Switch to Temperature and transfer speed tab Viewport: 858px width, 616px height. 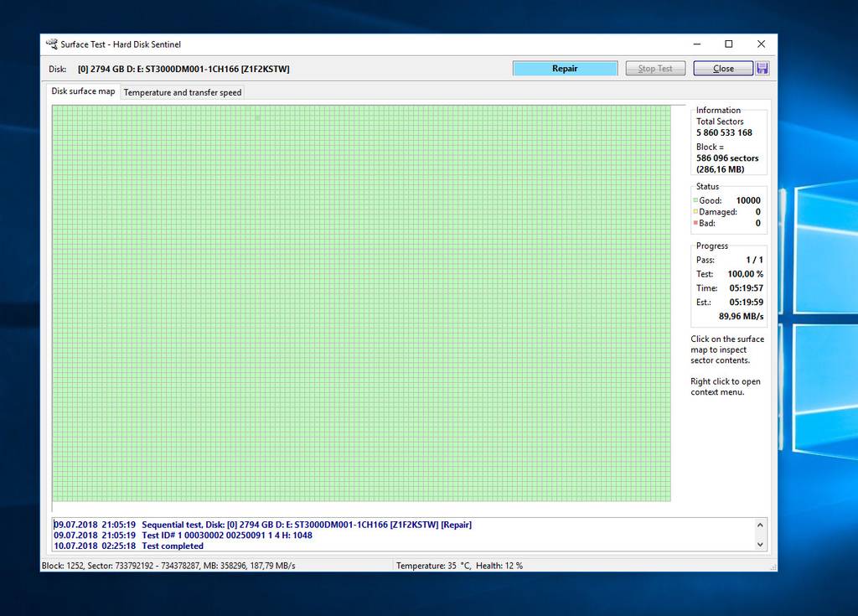click(183, 92)
